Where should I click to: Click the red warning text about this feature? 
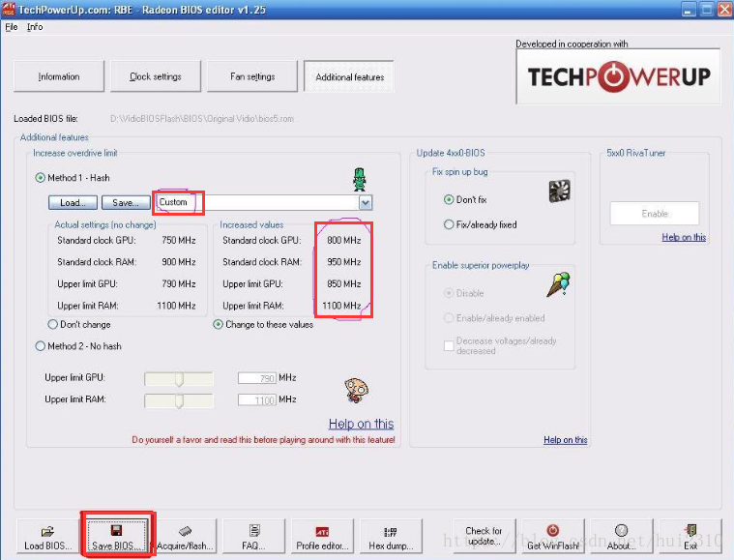pyautogui.click(x=263, y=440)
